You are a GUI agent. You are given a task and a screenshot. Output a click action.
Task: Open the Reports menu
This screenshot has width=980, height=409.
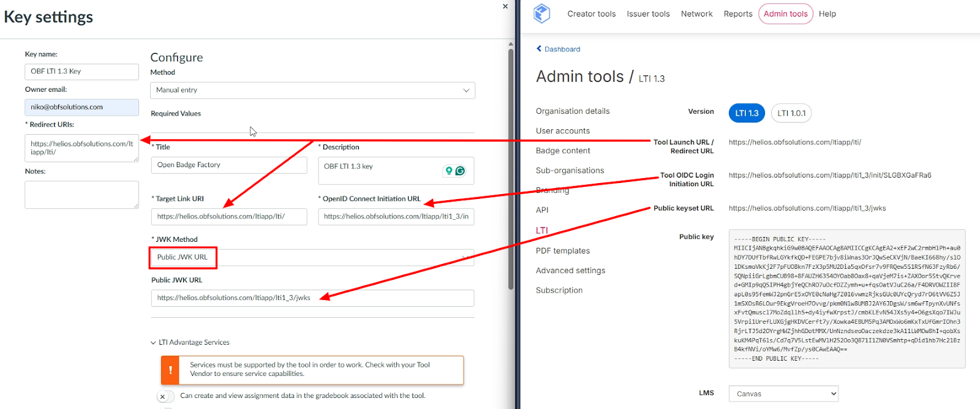point(738,13)
